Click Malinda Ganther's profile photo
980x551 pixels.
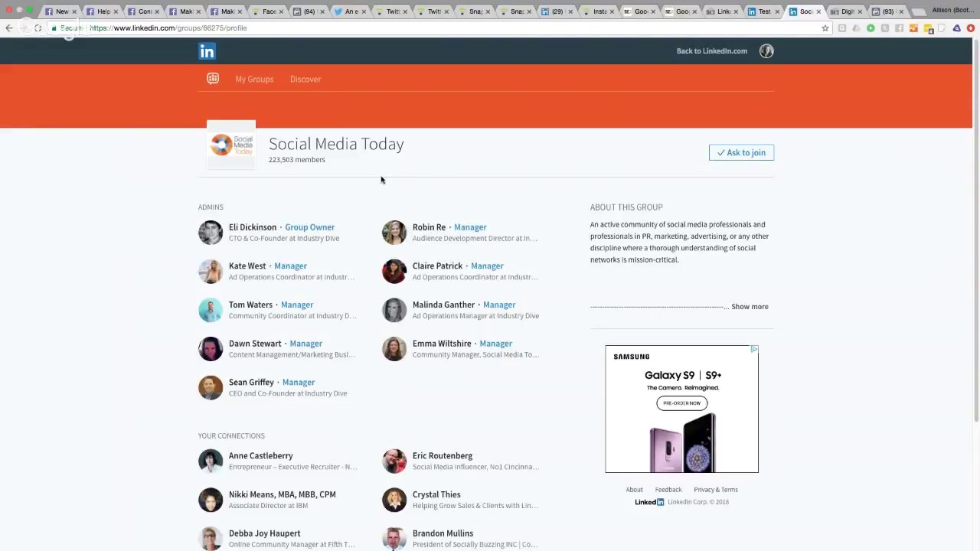point(394,310)
